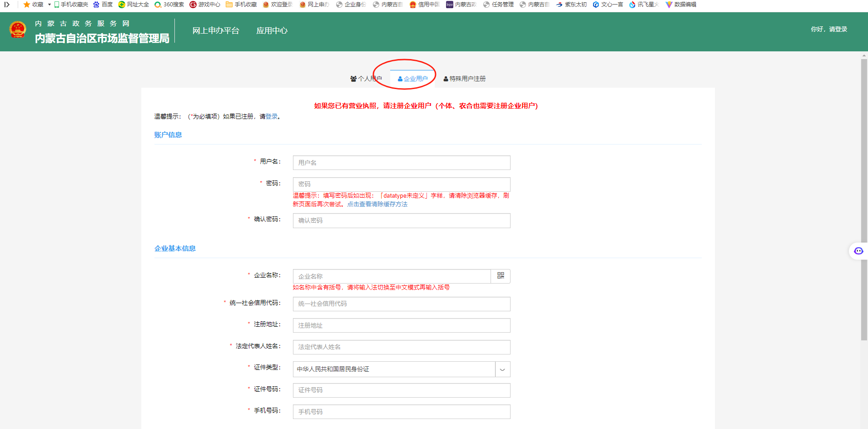Switch to the 特殊用户注册 tab

[x=464, y=79]
